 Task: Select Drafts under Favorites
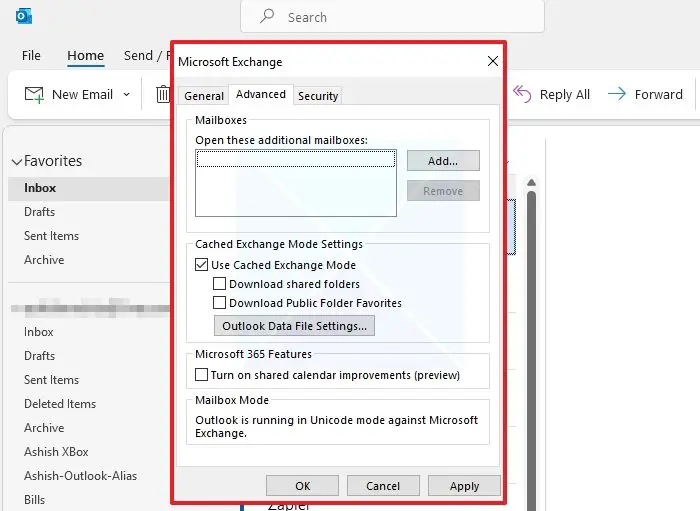click(x=88, y=212)
